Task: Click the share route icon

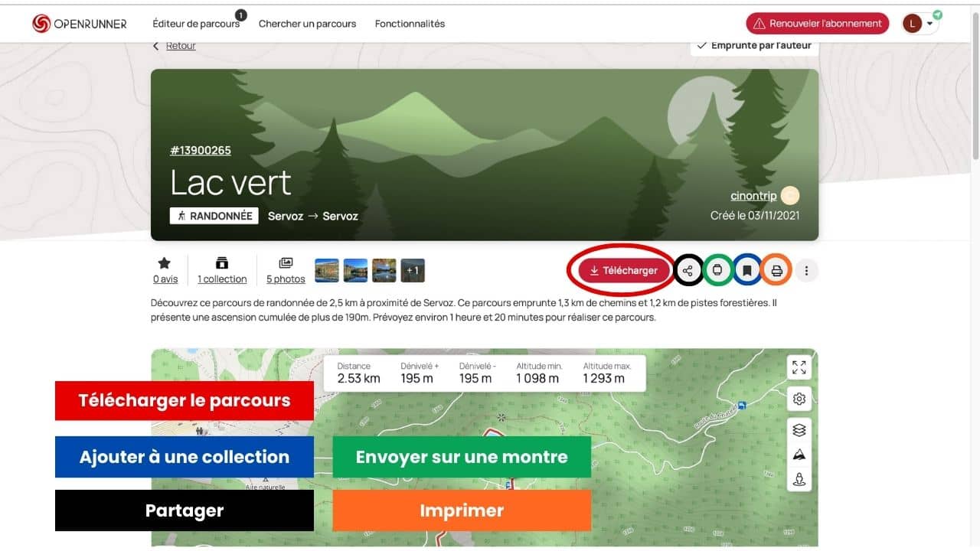Action: pos(688,270)
